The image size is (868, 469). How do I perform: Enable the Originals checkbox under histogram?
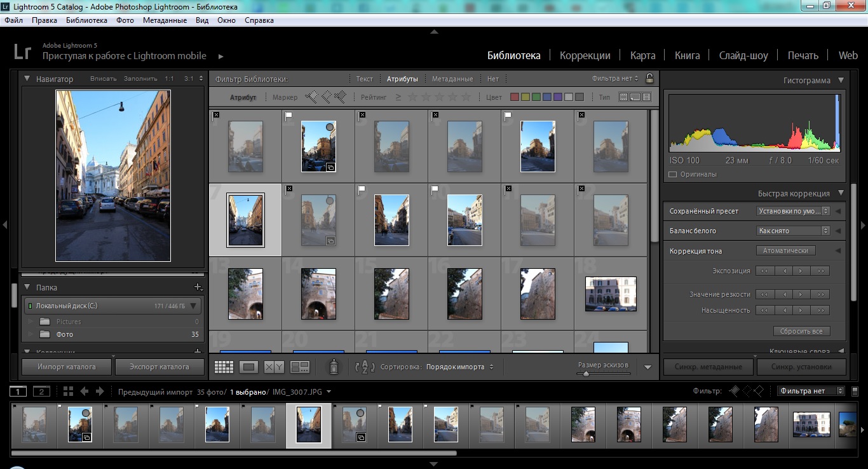(673, 174)
